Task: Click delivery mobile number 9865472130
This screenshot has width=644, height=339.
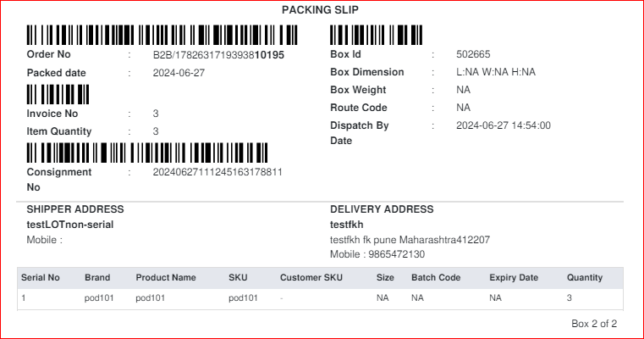Action: pyautogui.click(x=396, y=254)
